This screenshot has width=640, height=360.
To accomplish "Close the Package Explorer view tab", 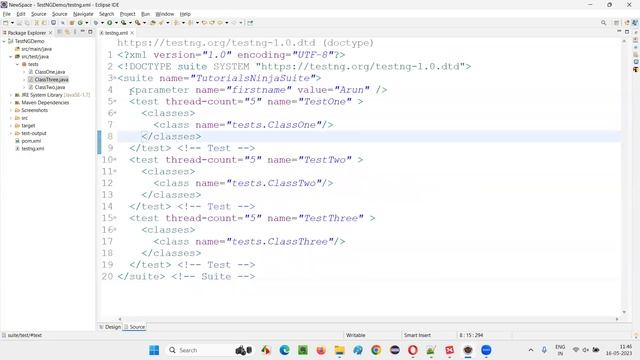I will pyautogui.click(x=51, y=33).
